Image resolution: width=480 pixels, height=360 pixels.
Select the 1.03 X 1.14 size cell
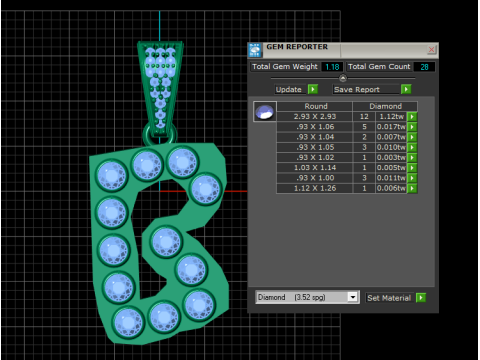[x=315, y=168]
